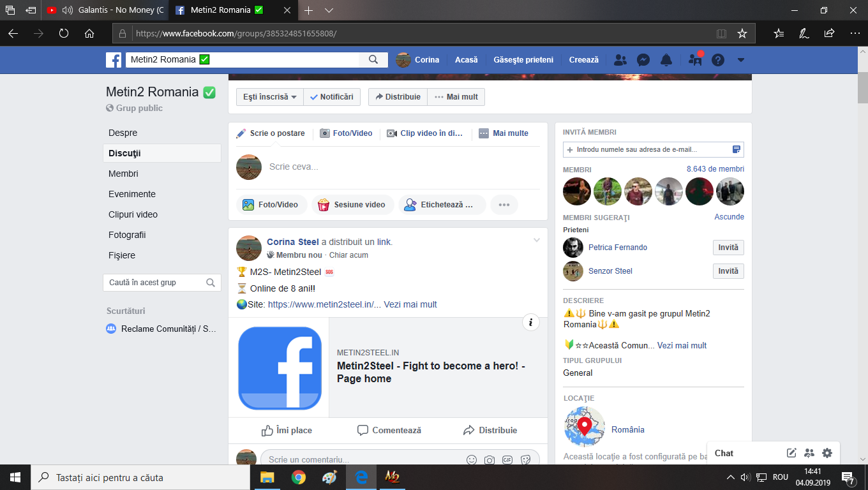Click GIF icon in comment box
Screen dimensions: 868x490
(x=507, y=459)
